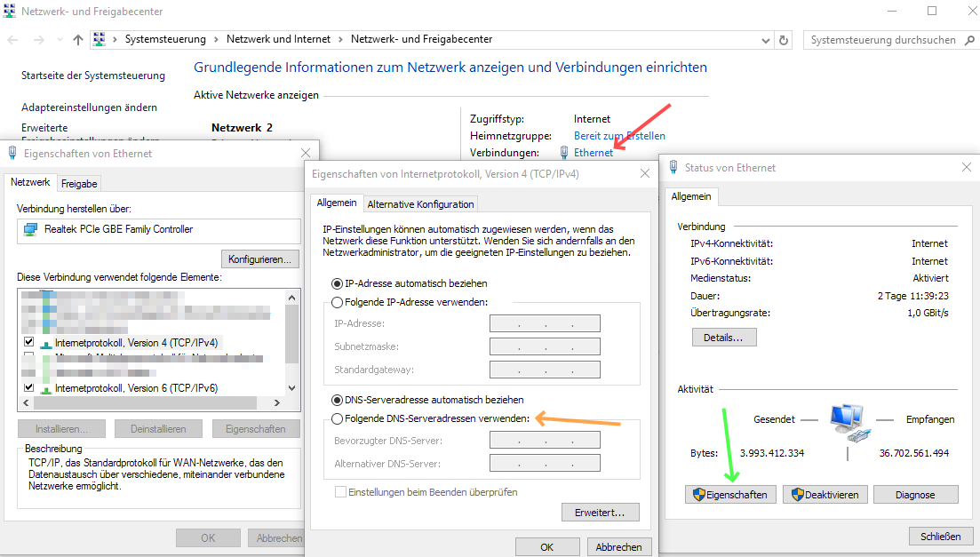Select IP-Adresse automatisch beziehen
980x557 pixels.
pyautogui.click(x=338, y=283)
